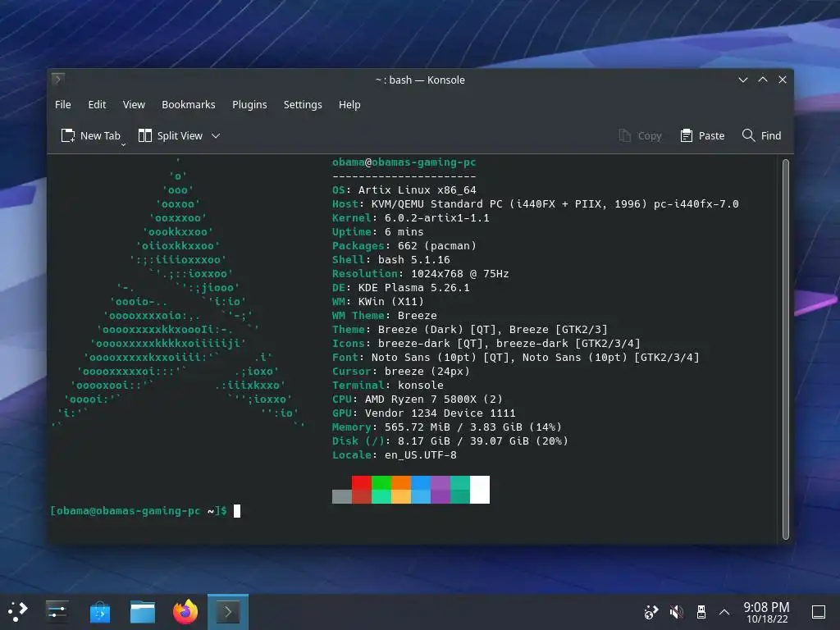Open the View menu

click(134, 104)
